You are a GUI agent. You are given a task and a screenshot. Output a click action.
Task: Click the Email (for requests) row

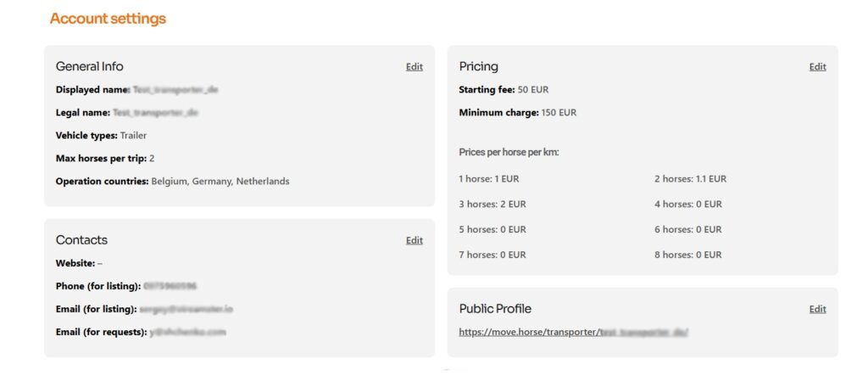pos(141,332)
